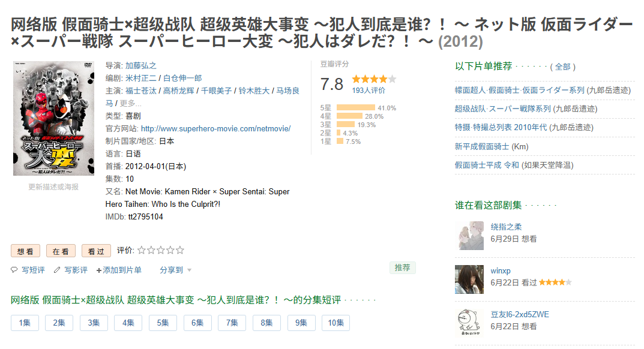Open director 加藤弘之's page
644x349 pixels.
pyautogui.click(x=141, y=66)
